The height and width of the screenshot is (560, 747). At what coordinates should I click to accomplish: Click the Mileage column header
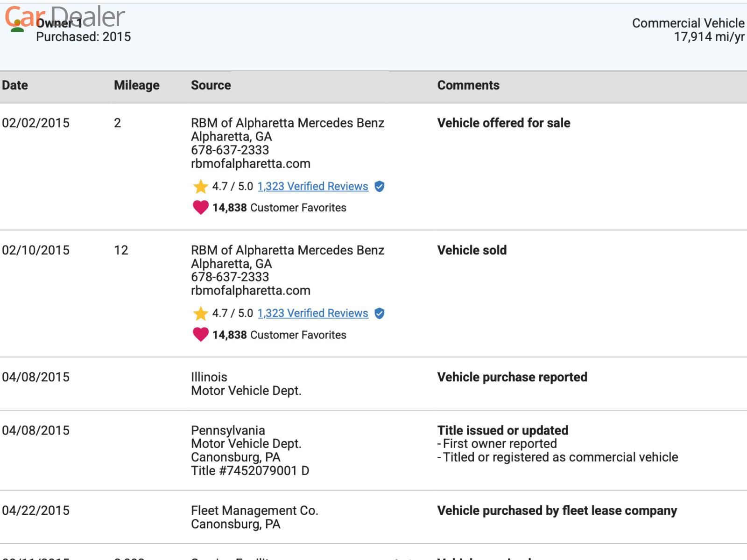click(136, 85)
